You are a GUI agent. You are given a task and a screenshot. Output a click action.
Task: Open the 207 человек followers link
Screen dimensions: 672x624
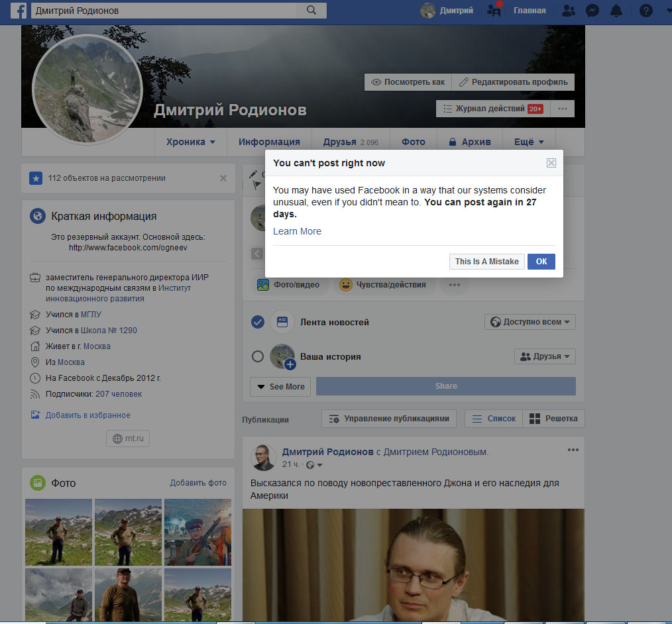click(118, 394)
